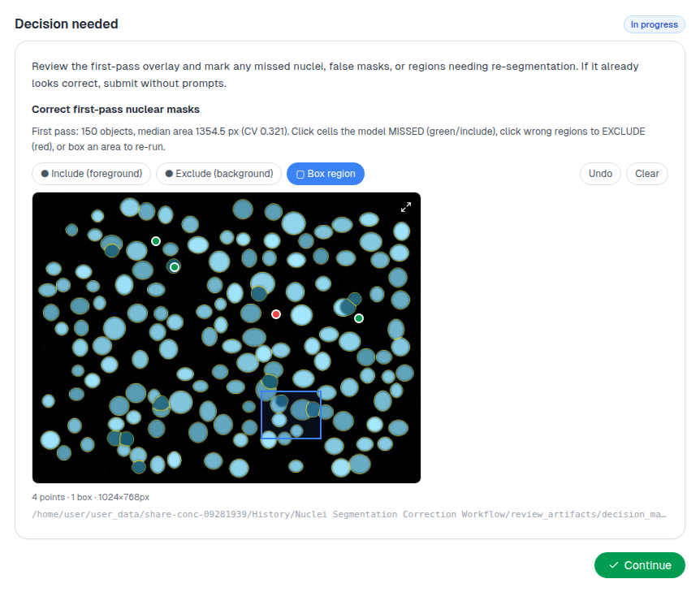This screenshot has height=592, width=700.
Task: Click the points and box count label
Action: point(62,497)
